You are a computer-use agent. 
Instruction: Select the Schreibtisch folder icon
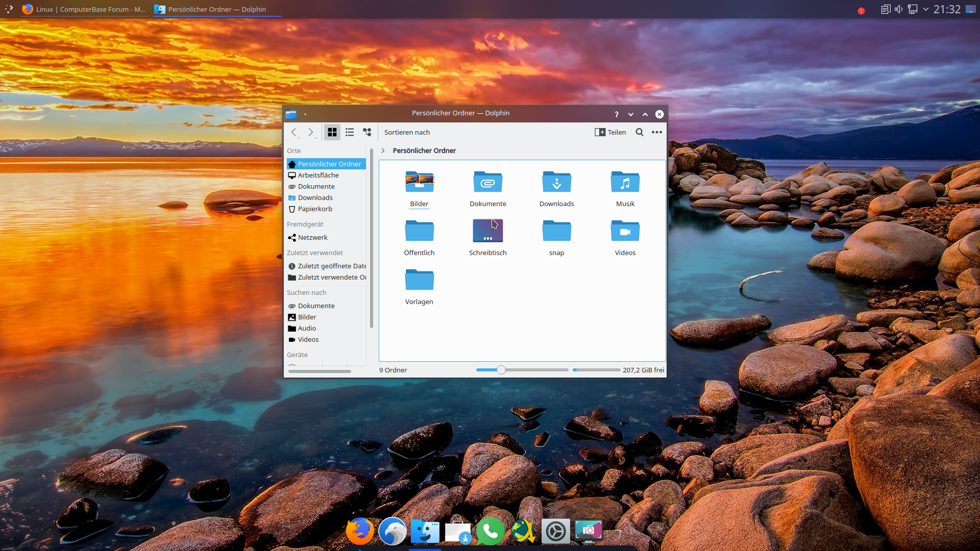pyautogui.click(x=487, y=231)
